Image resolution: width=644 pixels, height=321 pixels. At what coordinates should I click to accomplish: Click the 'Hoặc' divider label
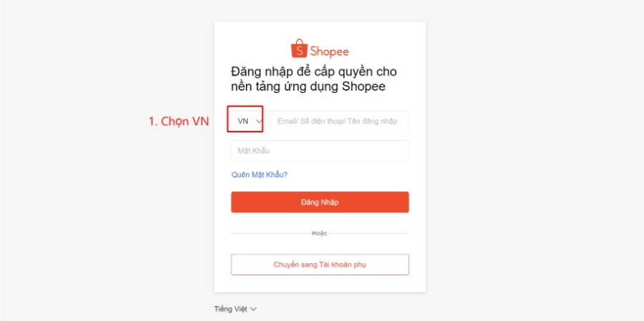pos(319,233)
